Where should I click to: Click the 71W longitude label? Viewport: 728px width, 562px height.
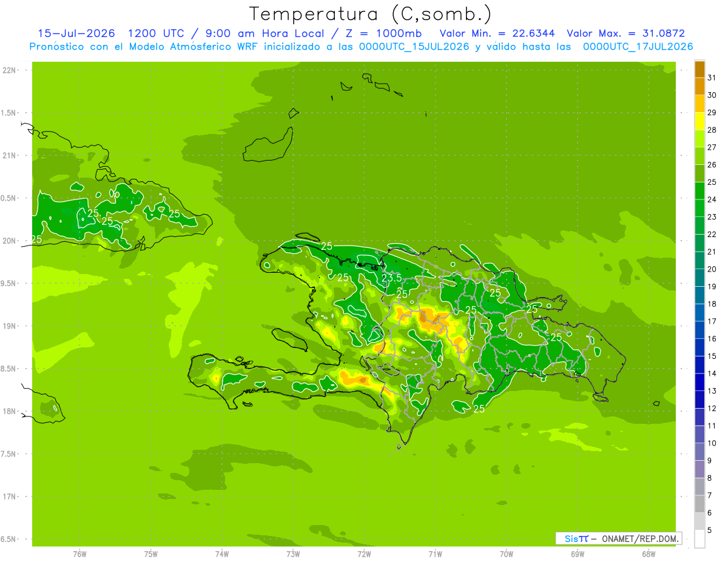tap(435, 554)
